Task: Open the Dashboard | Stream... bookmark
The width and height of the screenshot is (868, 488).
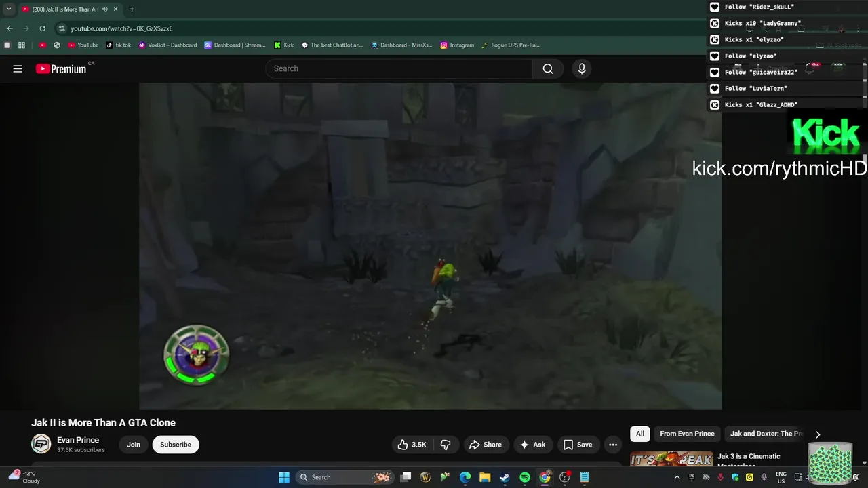Action: coord(235,45)
